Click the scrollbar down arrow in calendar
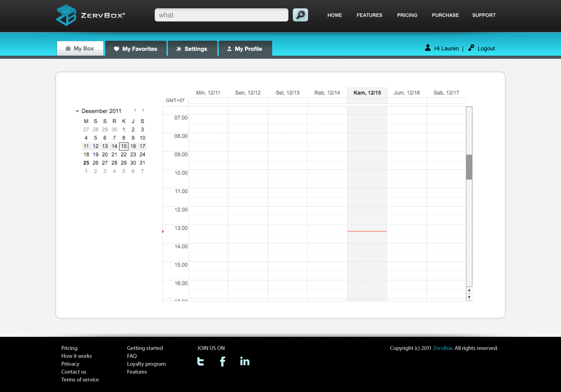561x392 pixels. [x=469, y=297]
